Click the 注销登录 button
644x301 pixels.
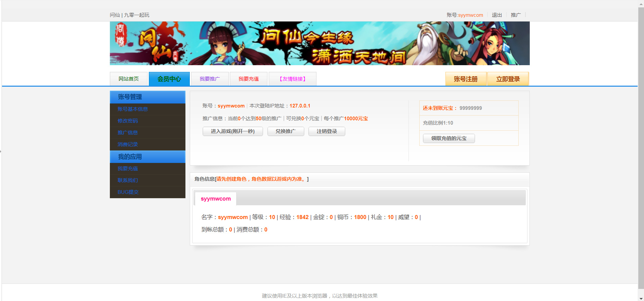327,131
